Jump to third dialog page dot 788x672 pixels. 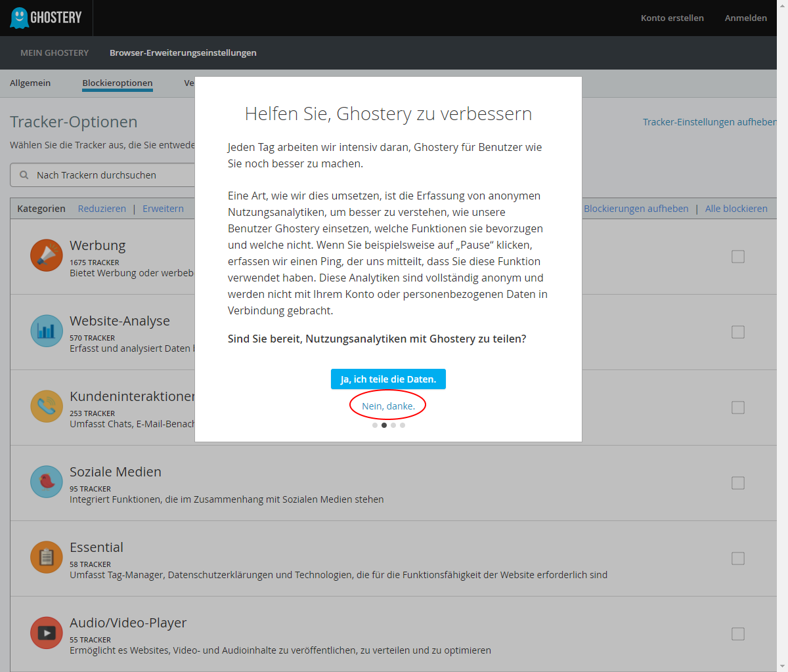[393, 425]
